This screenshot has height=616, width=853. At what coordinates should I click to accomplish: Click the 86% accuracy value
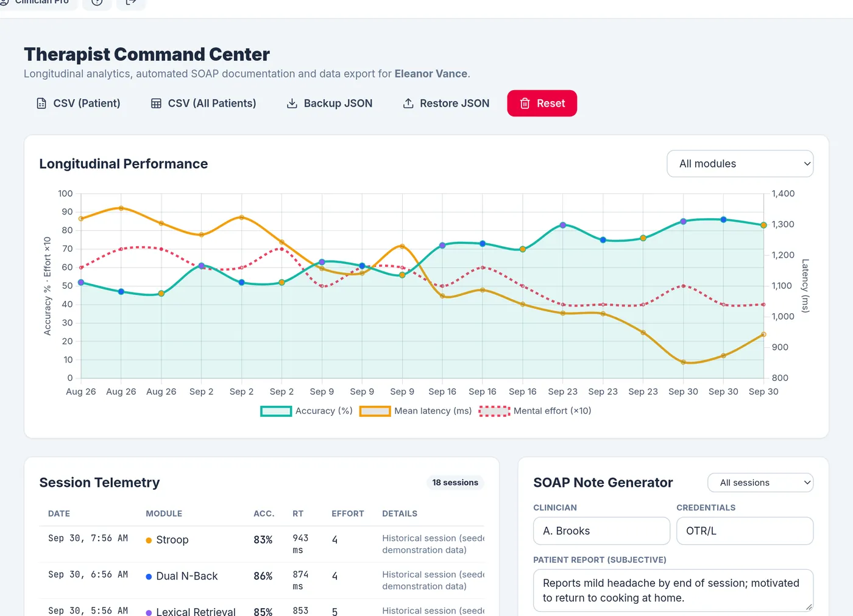[263, 576]
